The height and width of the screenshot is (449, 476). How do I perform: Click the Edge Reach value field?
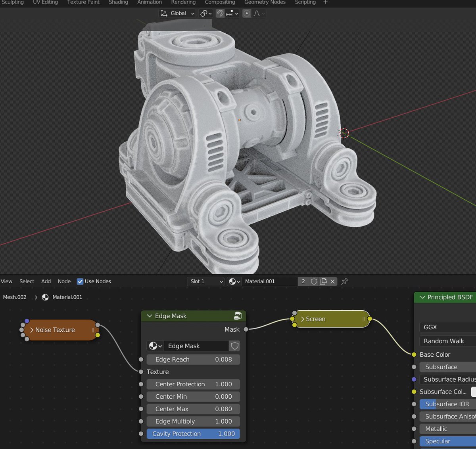click(193, 359)
